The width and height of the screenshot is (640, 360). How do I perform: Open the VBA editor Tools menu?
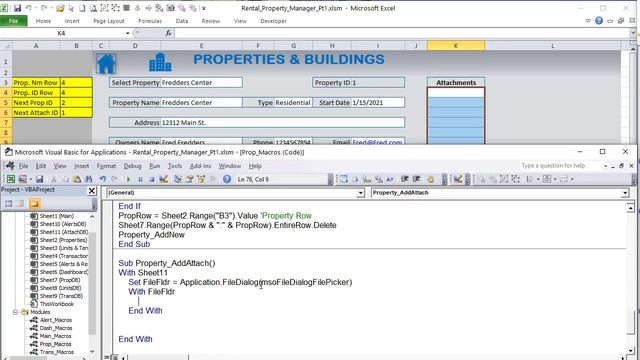coord(175,166)
